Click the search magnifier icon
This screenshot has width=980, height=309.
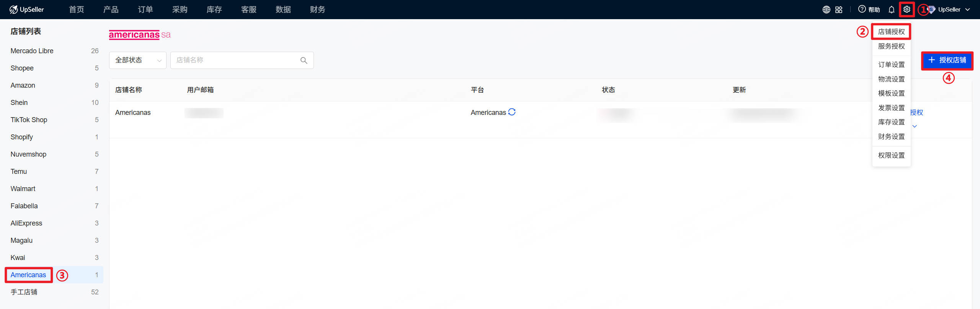(304, 60)
